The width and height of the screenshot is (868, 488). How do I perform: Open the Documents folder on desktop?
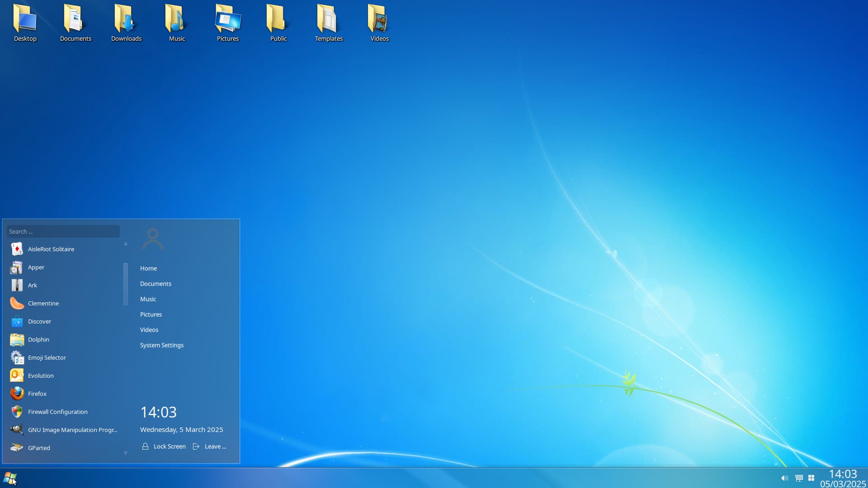click(75, 19)
